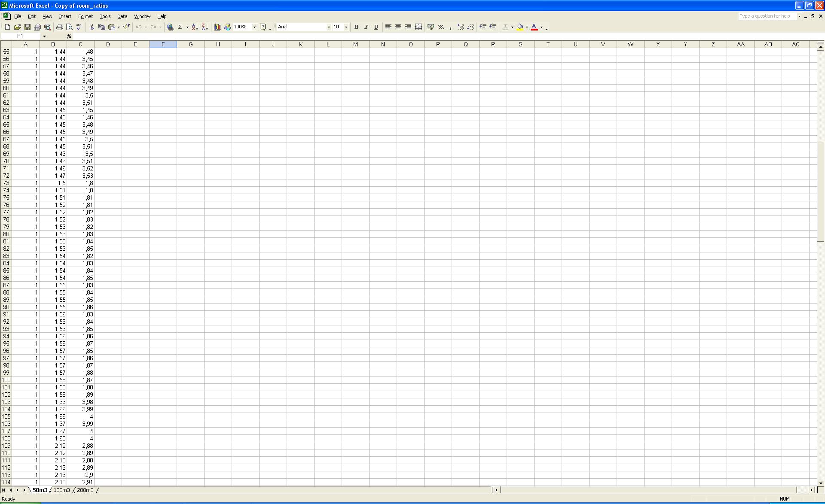
Task: Launch the Chart Wizard icon
Action: pyautogui.click(x=217, y=27)
